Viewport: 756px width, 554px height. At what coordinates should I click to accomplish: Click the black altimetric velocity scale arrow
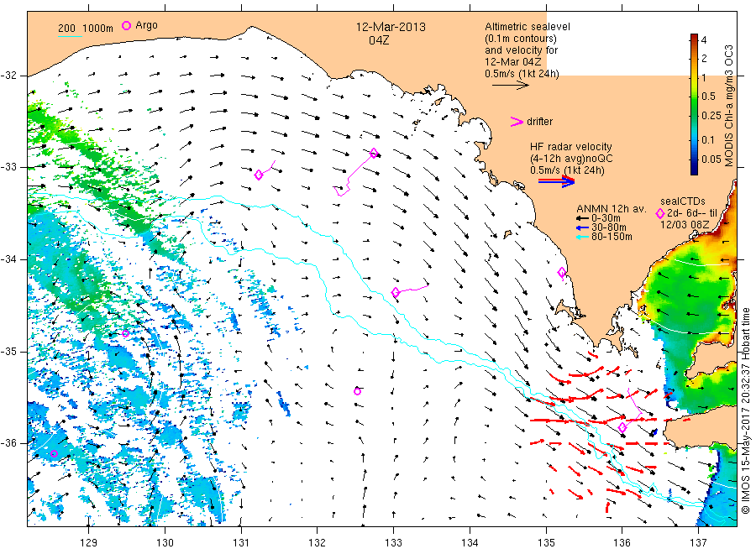click(511, 86)
